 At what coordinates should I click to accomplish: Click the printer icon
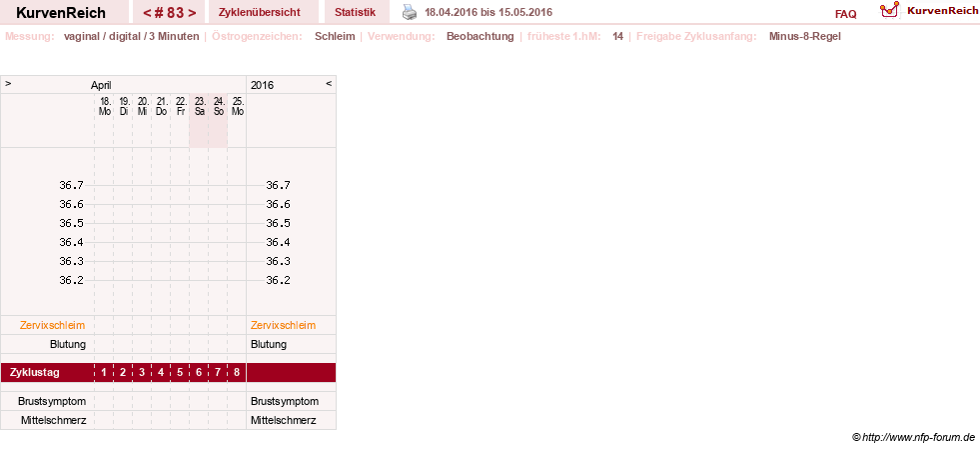pyautogui.click(x=409, y=12)
